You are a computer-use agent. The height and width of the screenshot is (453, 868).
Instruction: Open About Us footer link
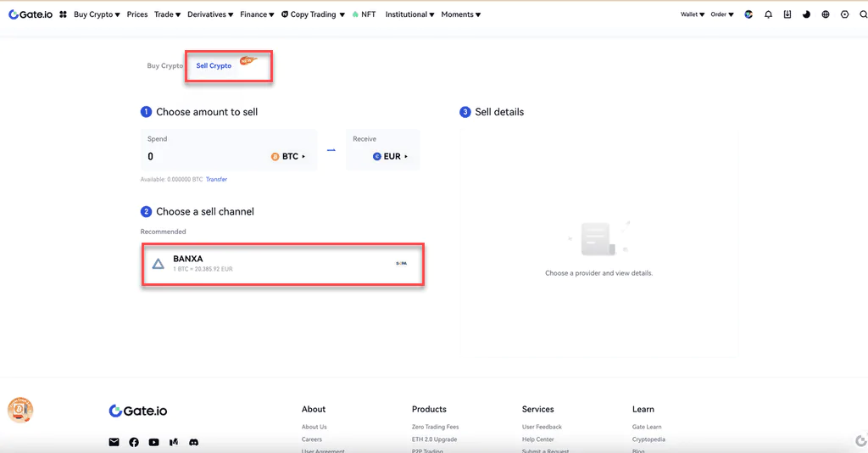(314, 427)
